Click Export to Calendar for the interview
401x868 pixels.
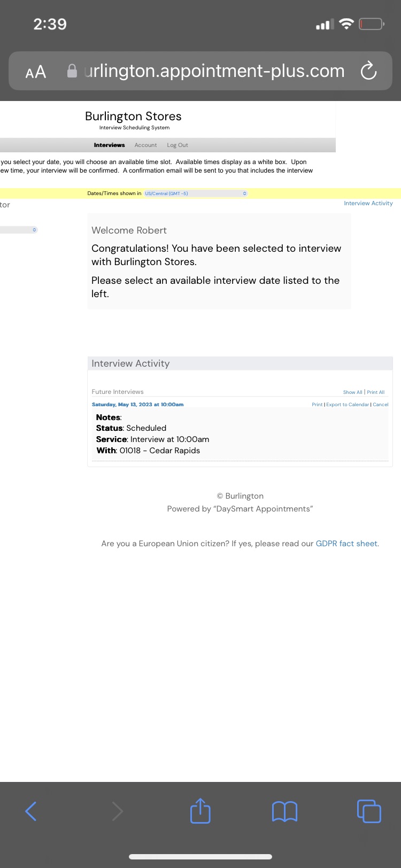point(348,405)
